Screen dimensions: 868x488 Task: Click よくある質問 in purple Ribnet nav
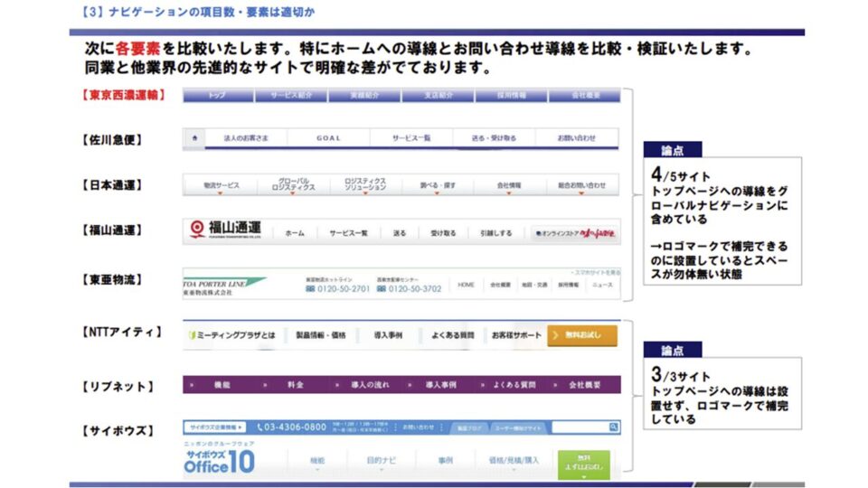514,385
